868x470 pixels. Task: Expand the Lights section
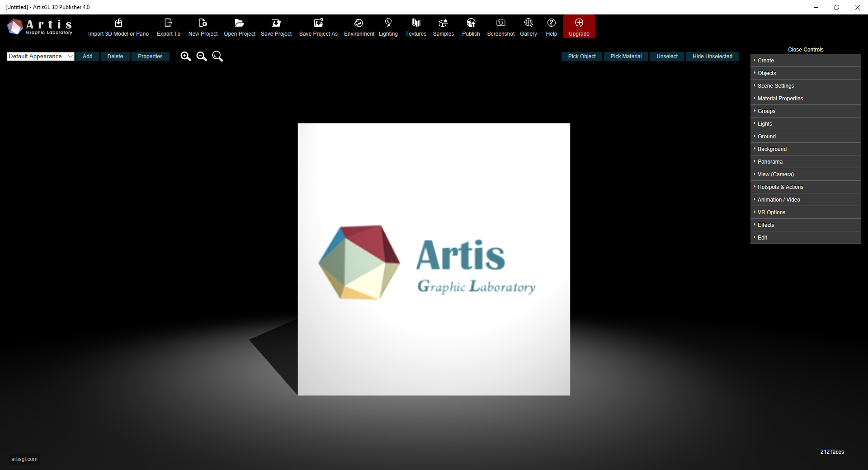[806, 124]
